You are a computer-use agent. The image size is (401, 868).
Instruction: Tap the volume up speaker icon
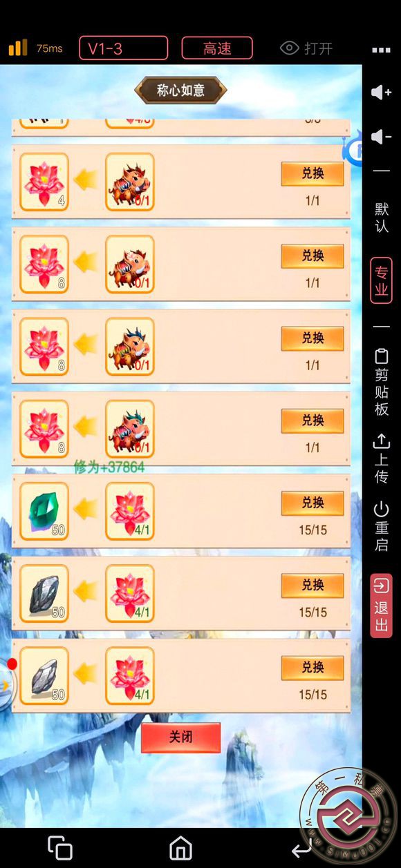click(x=381, y=93)
